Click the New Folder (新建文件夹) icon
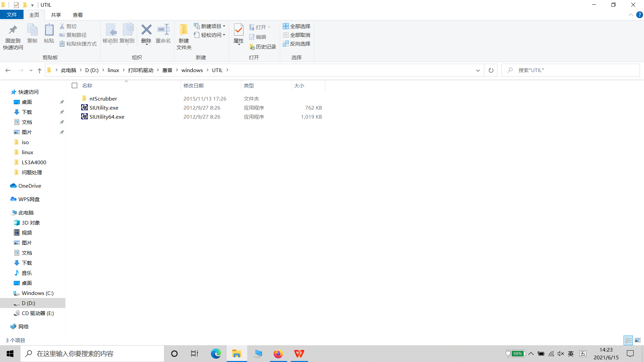The image size is (644, 362). click(x=184, y=30)
